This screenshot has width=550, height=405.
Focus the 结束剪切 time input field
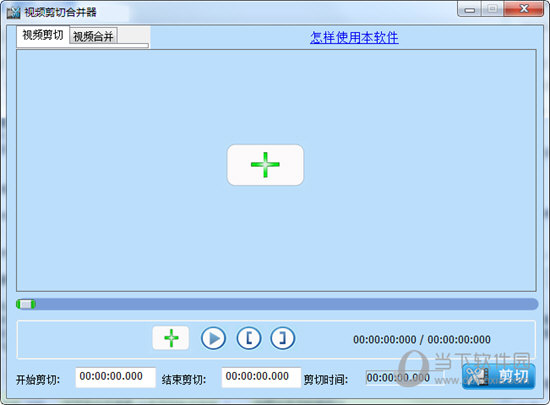tap(261, 377)
